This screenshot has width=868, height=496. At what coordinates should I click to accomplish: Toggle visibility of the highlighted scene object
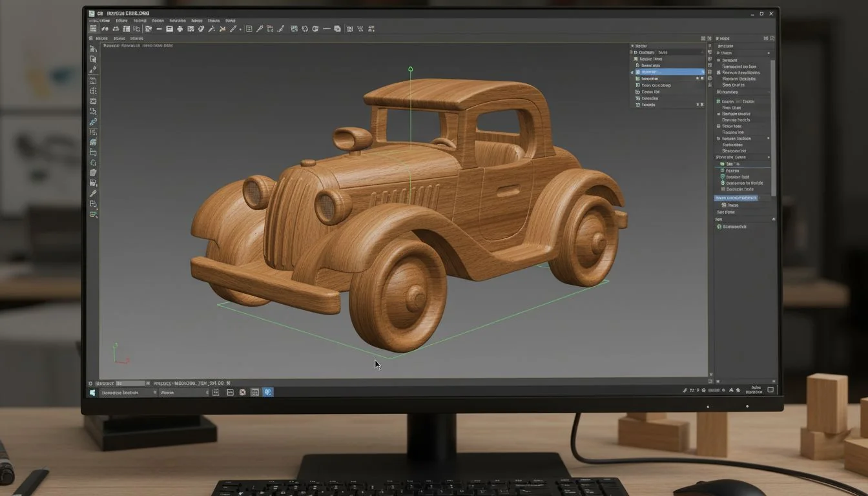pos(703,71)
